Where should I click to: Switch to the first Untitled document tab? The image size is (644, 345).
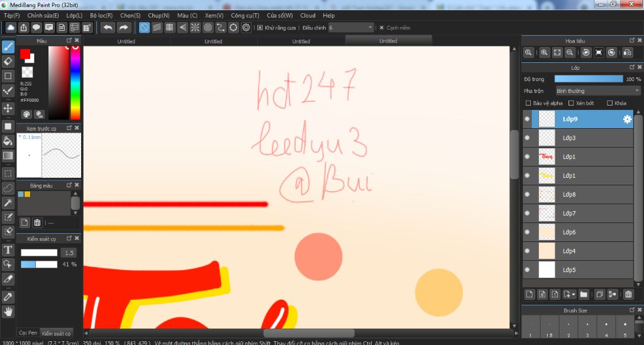(126, 41)
